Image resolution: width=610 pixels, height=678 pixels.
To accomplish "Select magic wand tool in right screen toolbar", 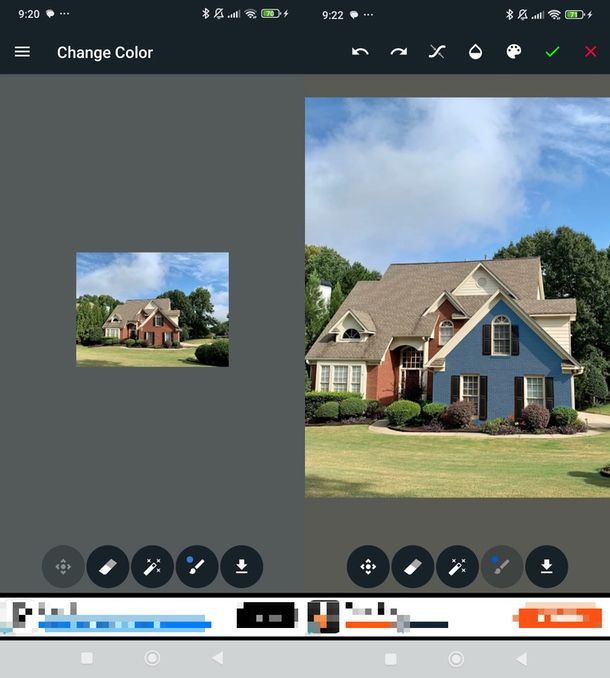I will [x=457, y=566].
